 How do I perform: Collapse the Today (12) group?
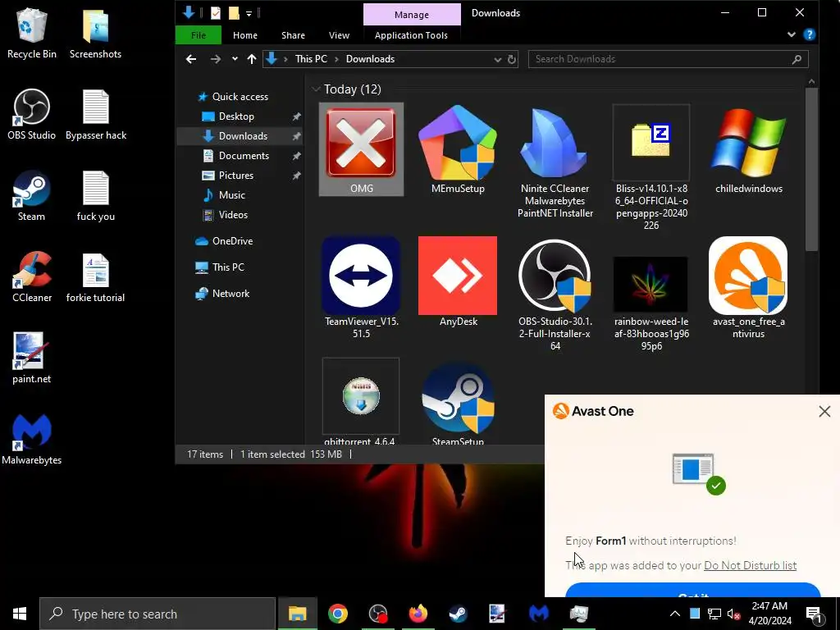[316, 89]
